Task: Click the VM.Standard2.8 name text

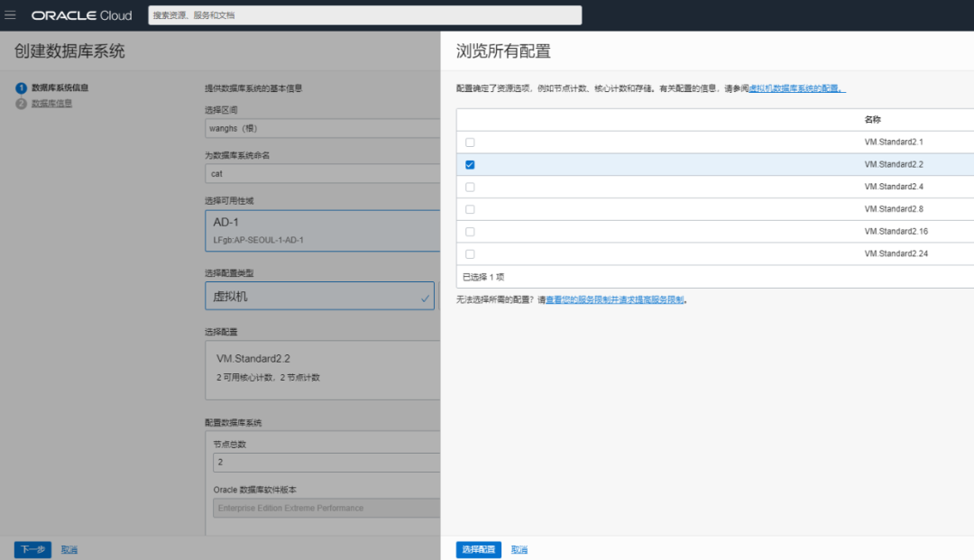Action: [893, 209]
